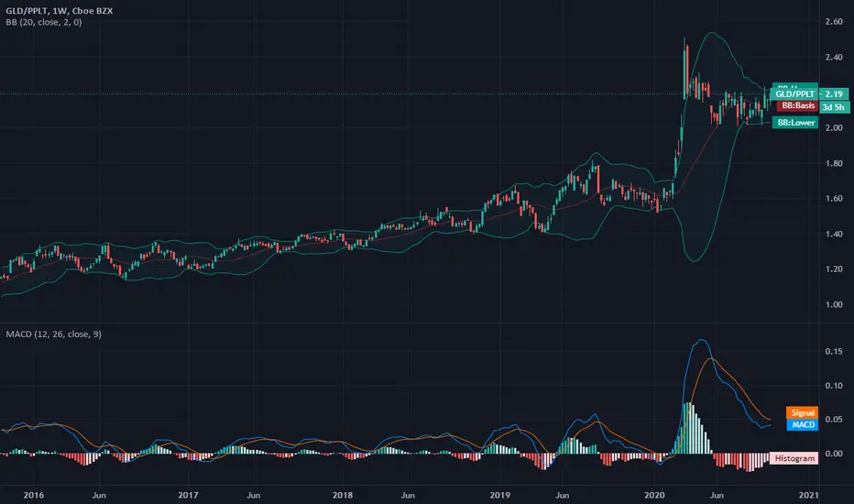Select the BB:Basis price scale label
This screenshot has width=854, height=504.
[x=797, y=105]
